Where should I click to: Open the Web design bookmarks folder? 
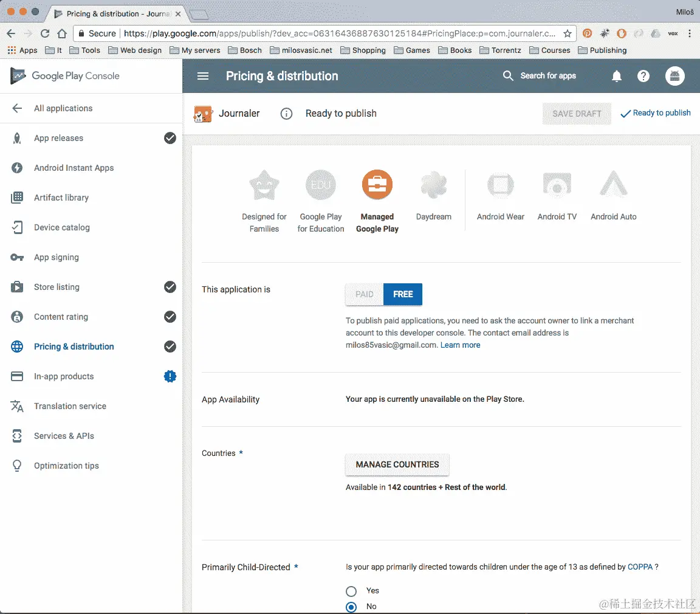(135, 50)
